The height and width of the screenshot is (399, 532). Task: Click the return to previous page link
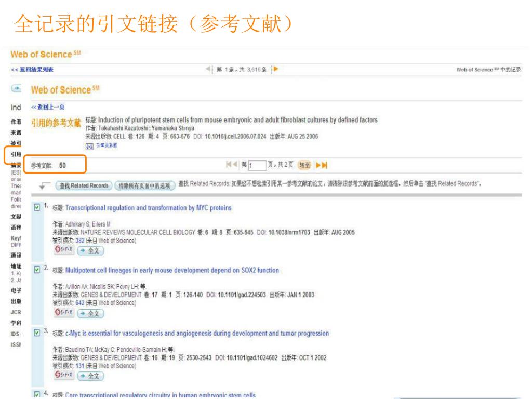click(48, 107)
